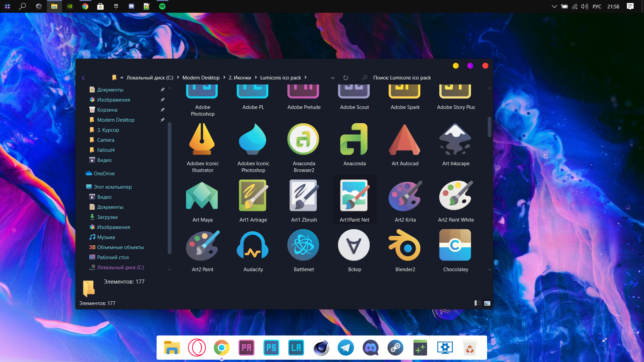The height and width of the screenshot is (362, 644).
Task: Open Fallout4 folder in sidebar
Action: [x=106, y=150]
